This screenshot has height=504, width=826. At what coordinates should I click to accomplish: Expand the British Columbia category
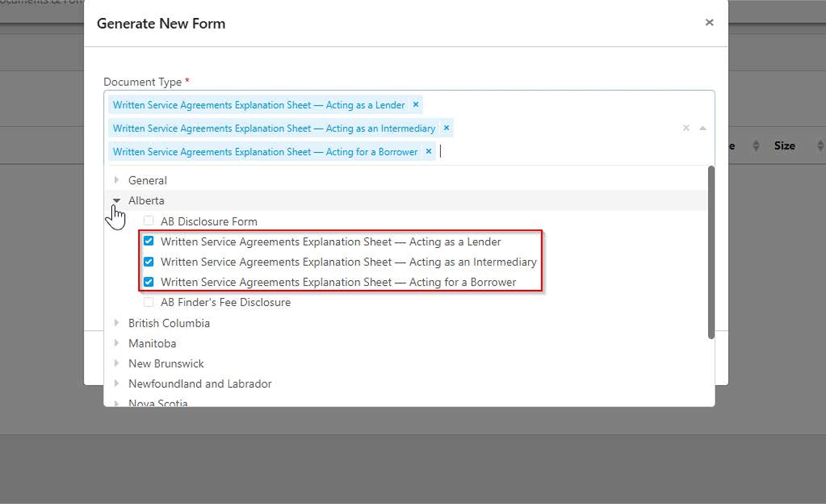pyautogui.click(x=117, y=323)
